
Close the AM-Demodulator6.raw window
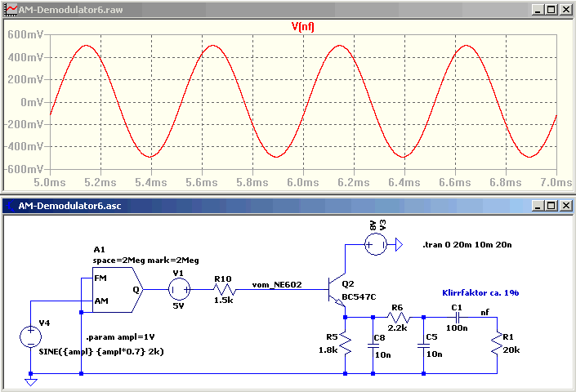pos(565,10)
